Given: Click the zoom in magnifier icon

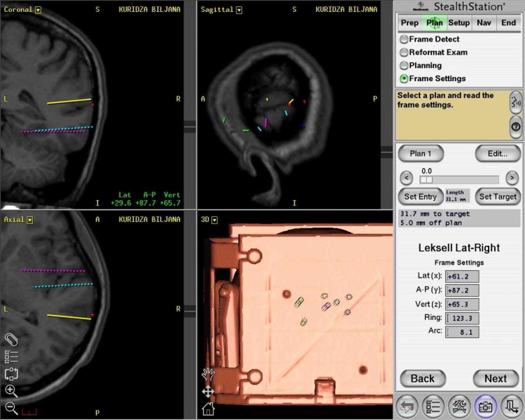Looking at the screenshot, I should [x=11, y=391].
